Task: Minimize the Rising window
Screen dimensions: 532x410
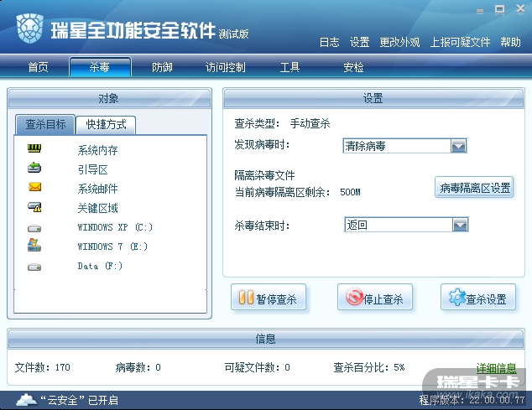Action: click(x=480, y=11)
